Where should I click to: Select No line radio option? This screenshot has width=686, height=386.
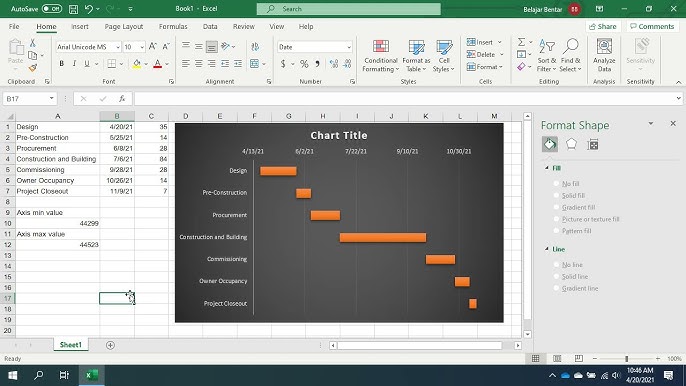click(x=556, y=265)
